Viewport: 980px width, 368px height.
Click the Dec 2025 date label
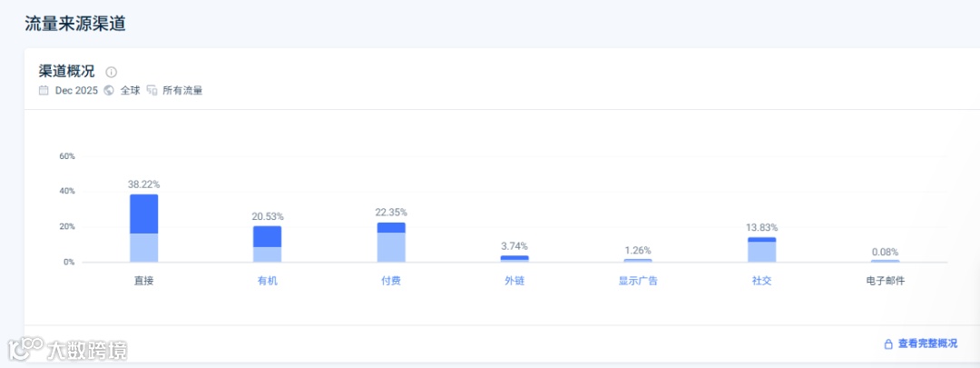pyautogui.click(x=76, y=90)
